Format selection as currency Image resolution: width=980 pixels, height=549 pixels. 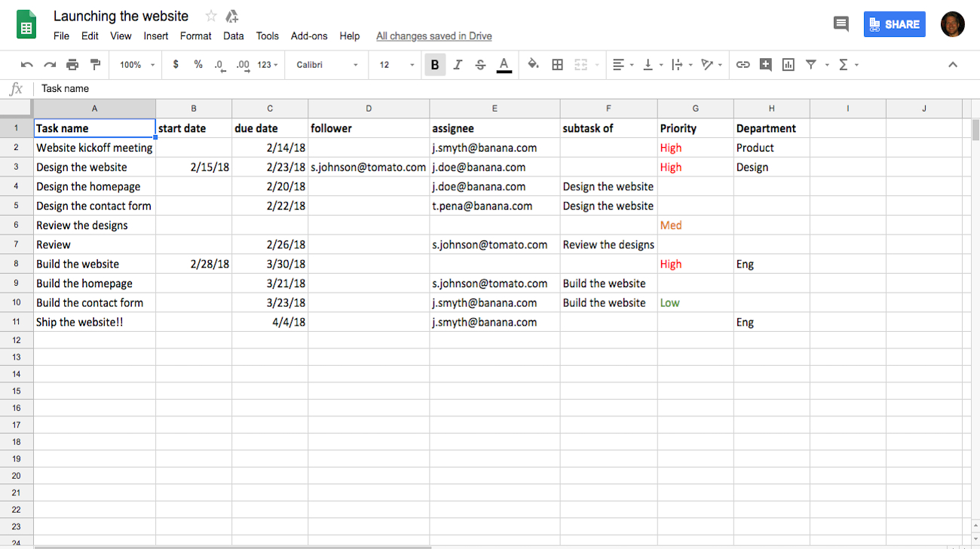176,64
